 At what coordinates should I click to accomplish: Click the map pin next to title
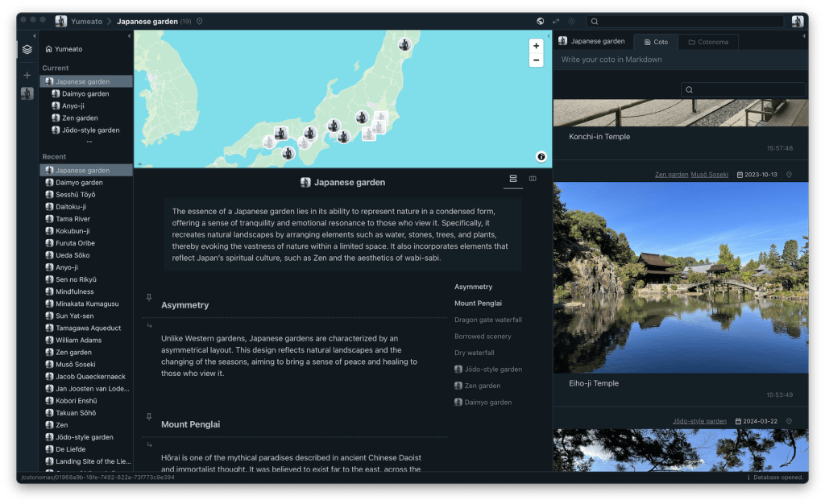point(200,21)
